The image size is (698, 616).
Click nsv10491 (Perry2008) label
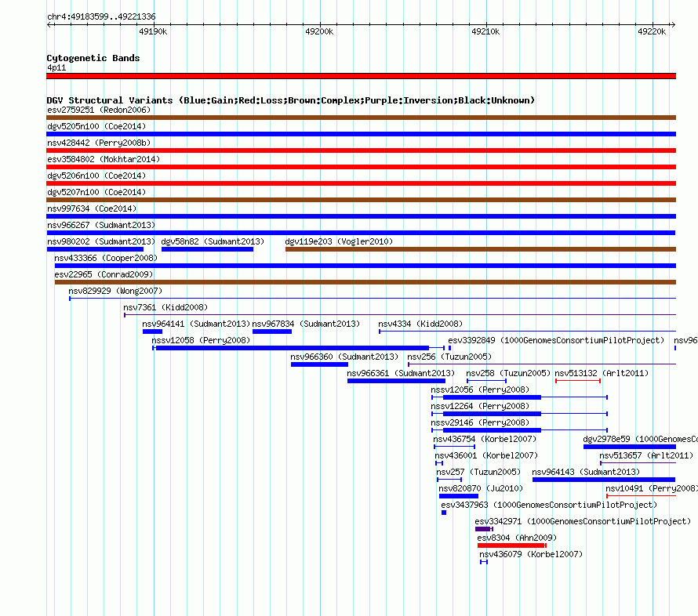coord(652,488)
